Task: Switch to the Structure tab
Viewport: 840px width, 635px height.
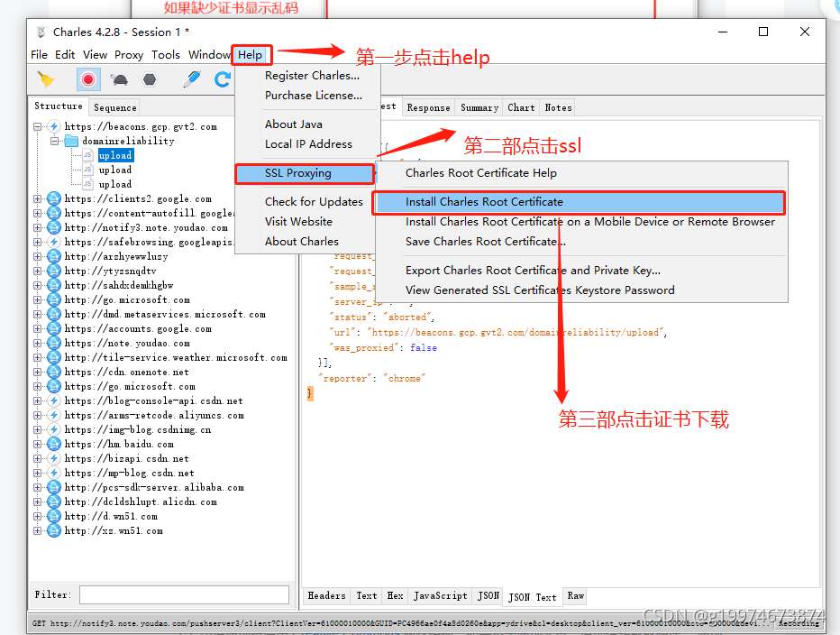Action: tap(59, 106)
